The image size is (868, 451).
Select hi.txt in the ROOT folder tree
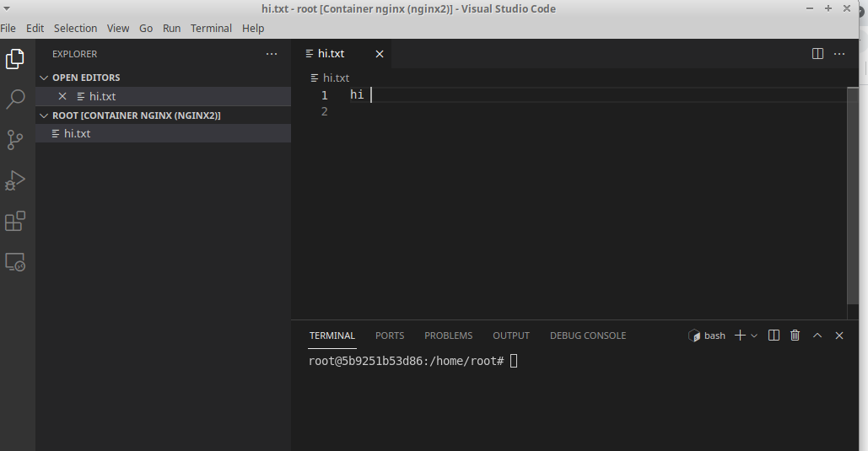164,133
